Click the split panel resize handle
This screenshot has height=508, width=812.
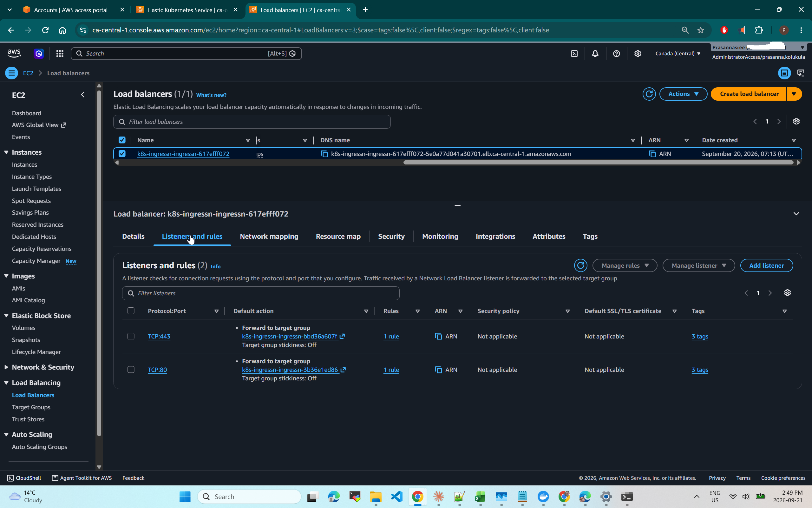point(457,205)
